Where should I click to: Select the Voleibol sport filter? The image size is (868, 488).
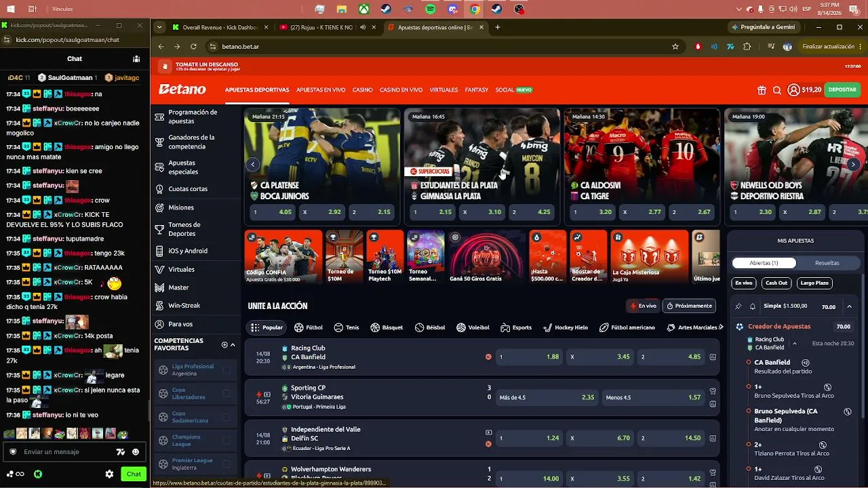click(473, 327)
